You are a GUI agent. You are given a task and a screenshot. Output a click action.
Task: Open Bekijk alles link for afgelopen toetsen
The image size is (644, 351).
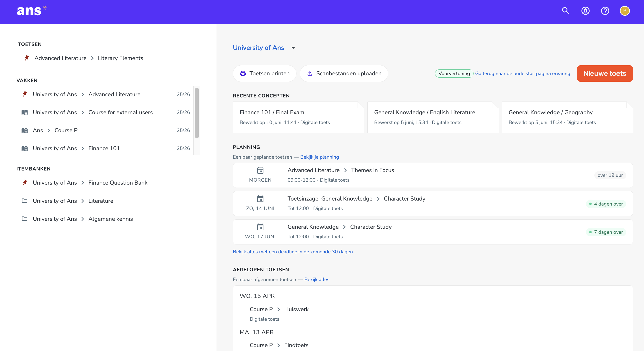click(x=317, y=279)
